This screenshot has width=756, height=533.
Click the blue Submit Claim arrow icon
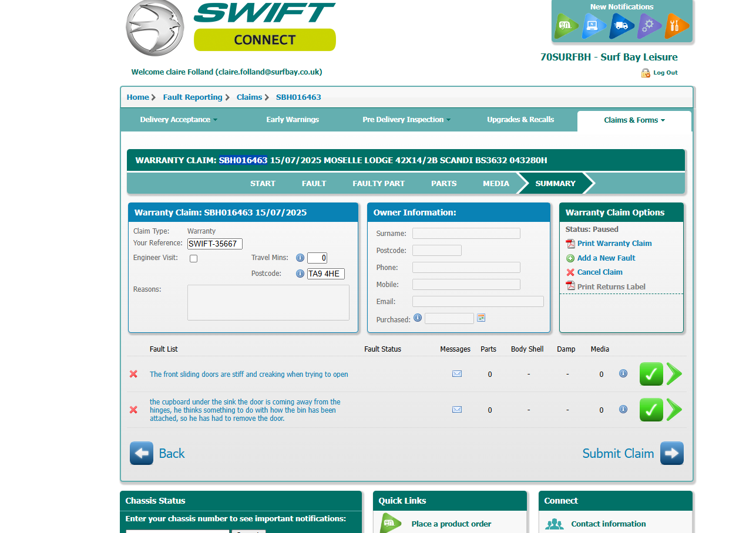(672, 453)
